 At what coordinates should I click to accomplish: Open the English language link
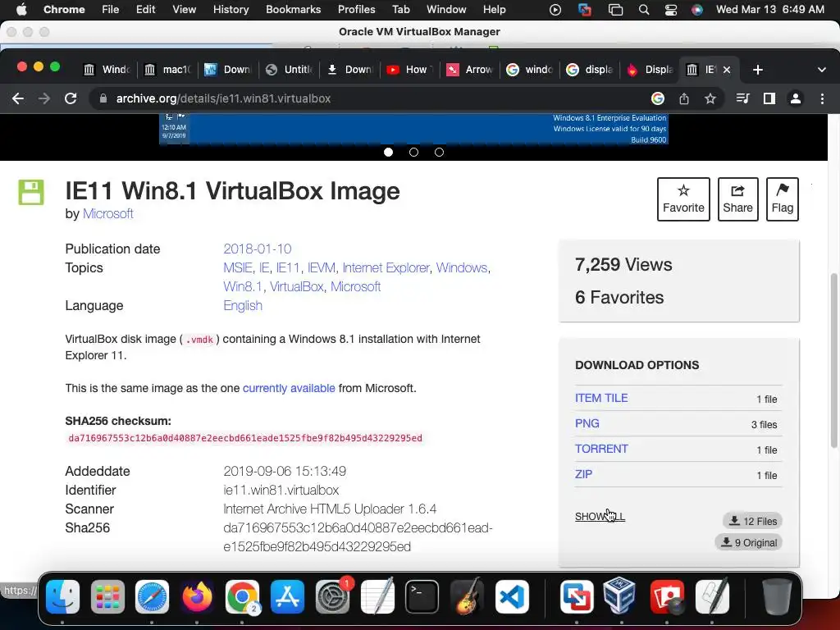[243, 305]
